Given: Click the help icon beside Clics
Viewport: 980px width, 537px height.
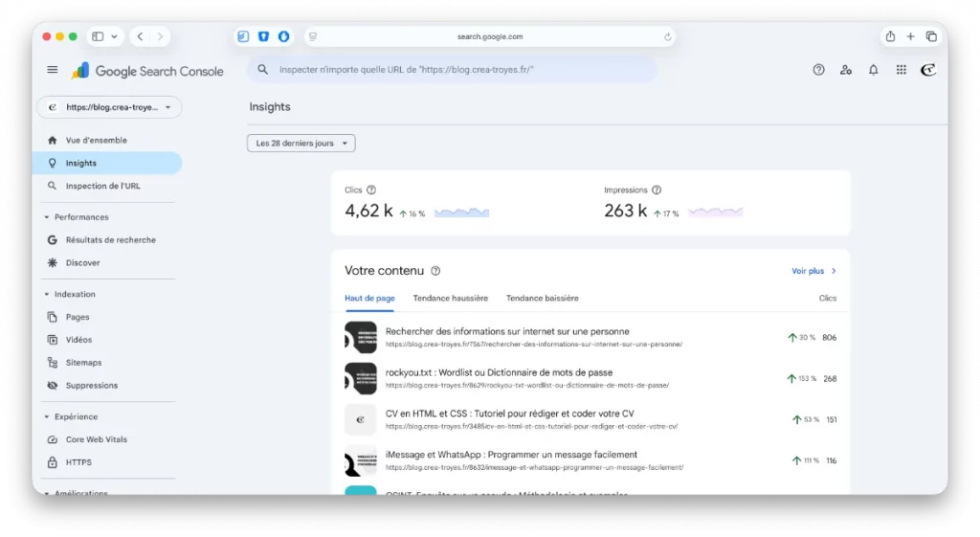Looking at the screenshot, I should [x=371, y=190].
